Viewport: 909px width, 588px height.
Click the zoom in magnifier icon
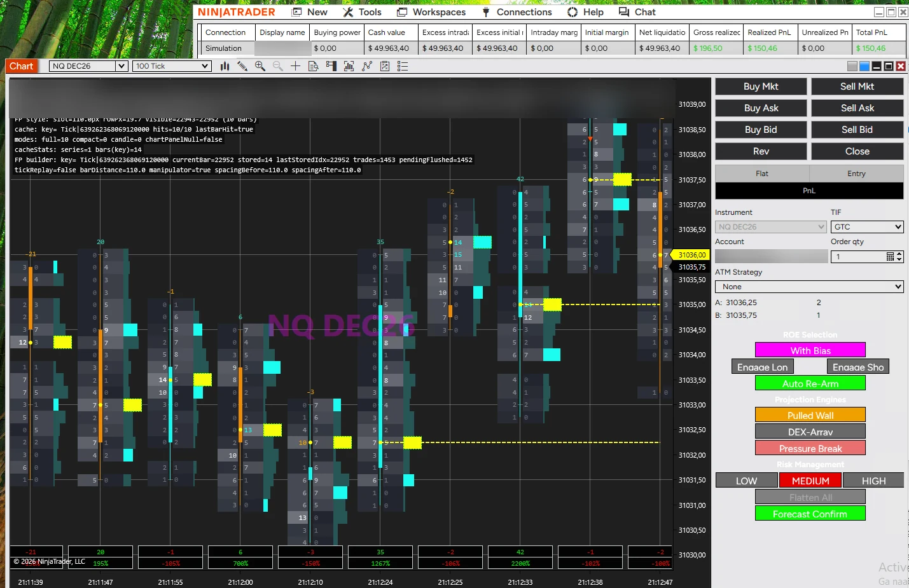tap(260, 66)
